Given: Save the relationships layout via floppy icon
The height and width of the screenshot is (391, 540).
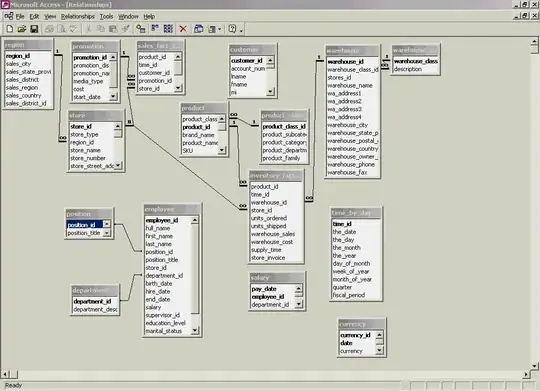Looking at the screenshot, I should (x=34, y=29).
